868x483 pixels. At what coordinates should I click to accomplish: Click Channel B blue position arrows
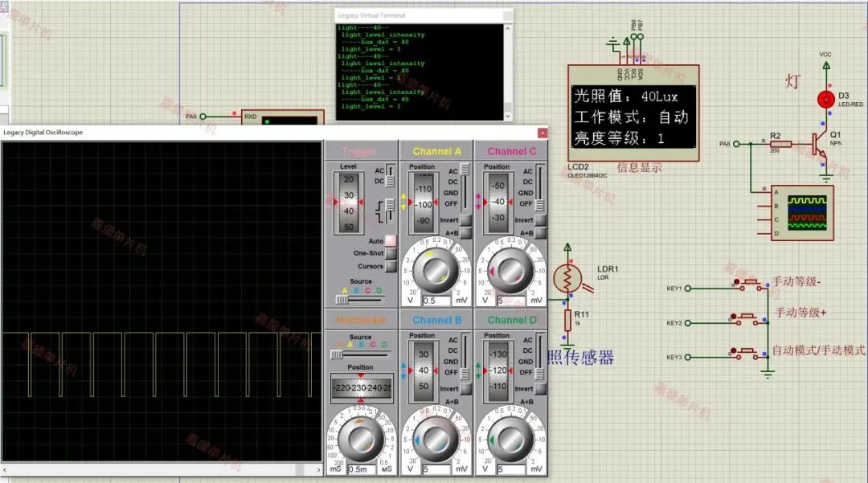[403, 370]
